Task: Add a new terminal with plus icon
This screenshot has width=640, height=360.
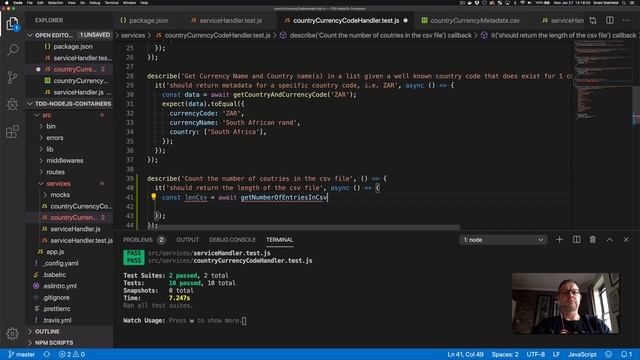Action: point(559,240)
